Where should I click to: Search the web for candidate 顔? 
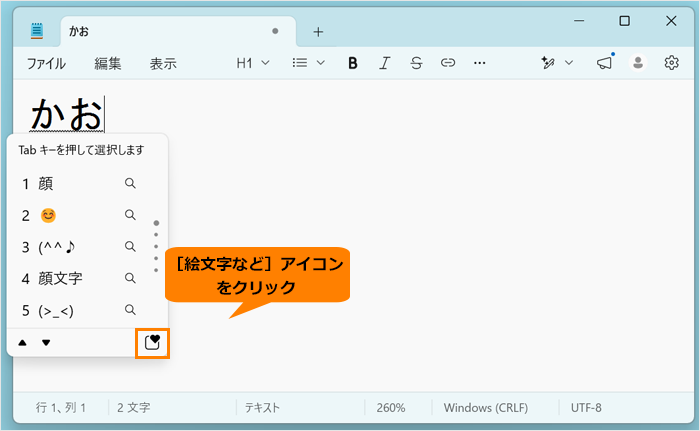(130, 183)
